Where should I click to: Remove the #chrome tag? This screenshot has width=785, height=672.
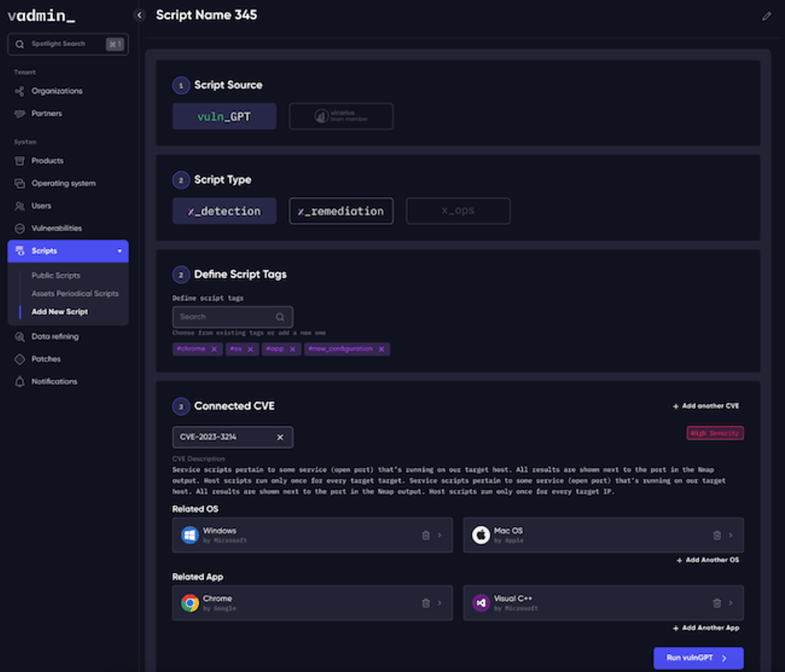tap(214, 349)
